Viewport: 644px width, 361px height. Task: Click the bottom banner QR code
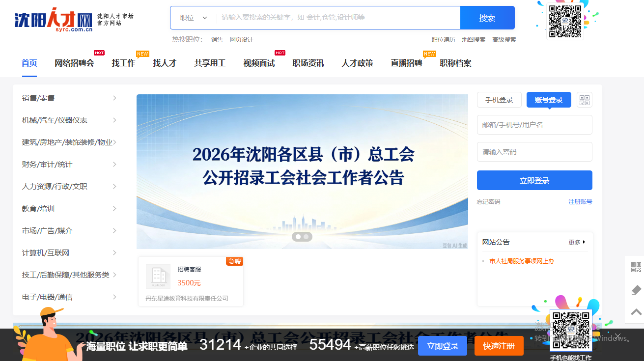[x=571, y=331]
